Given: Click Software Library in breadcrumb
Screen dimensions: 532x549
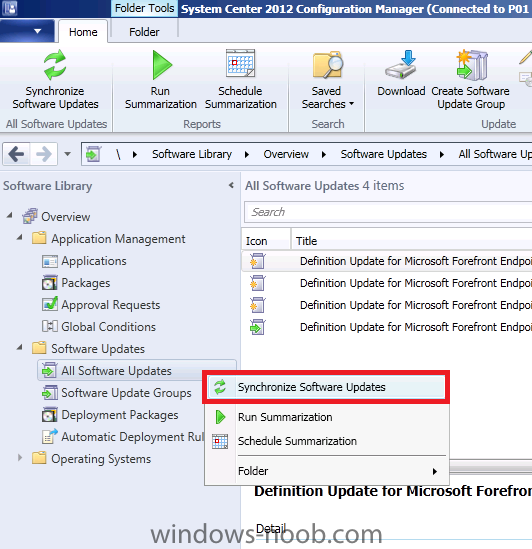Looking at the screenshot, I should click(x=192, y=154).
